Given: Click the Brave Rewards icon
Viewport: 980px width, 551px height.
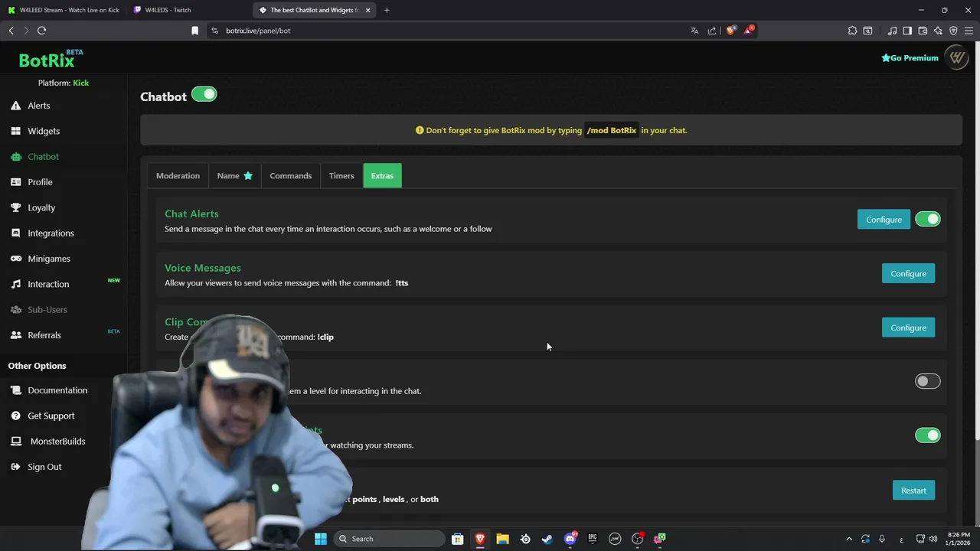Looking at the screenshot, I should click(x=748, y=31).
